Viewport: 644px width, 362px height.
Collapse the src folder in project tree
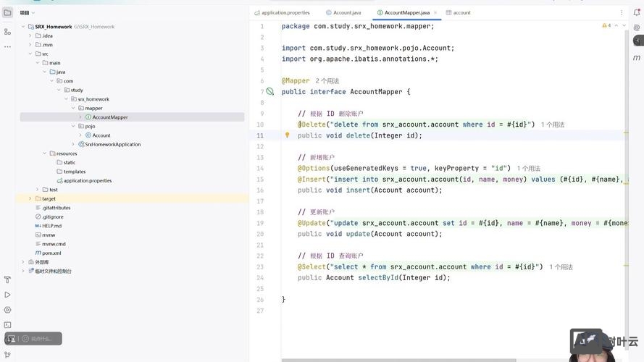pos(30,54)
